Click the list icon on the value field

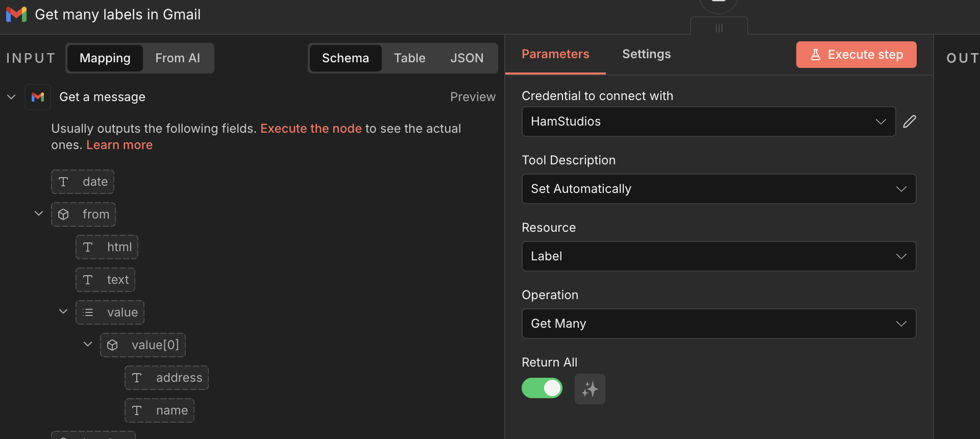tap(88, 312)
